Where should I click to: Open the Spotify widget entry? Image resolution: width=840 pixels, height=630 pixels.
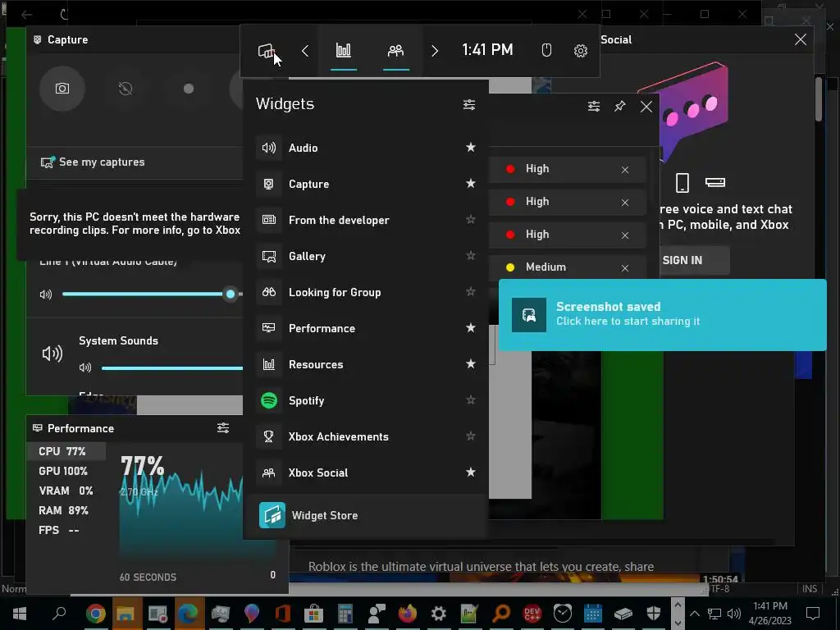pos(365,400)
